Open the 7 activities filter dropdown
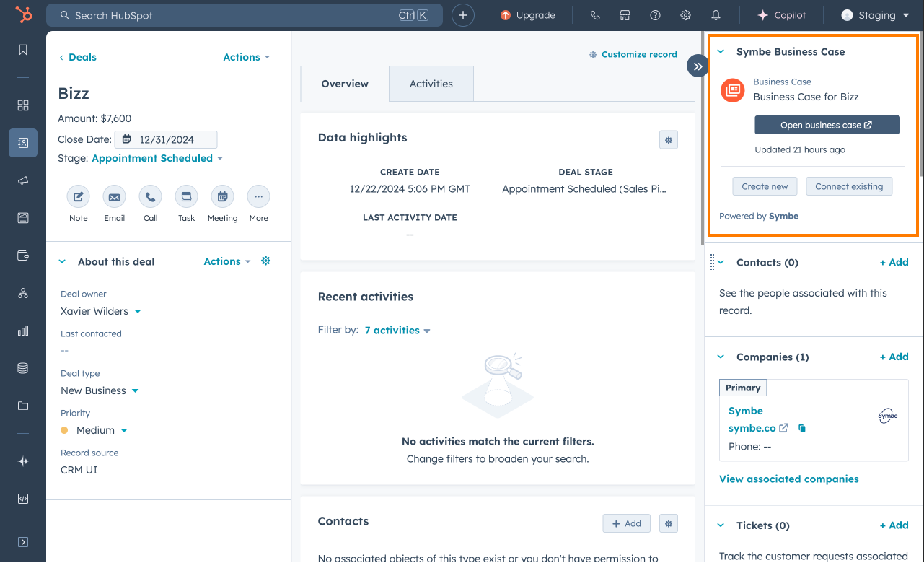The image size is (924, 563). pos(397,330)
